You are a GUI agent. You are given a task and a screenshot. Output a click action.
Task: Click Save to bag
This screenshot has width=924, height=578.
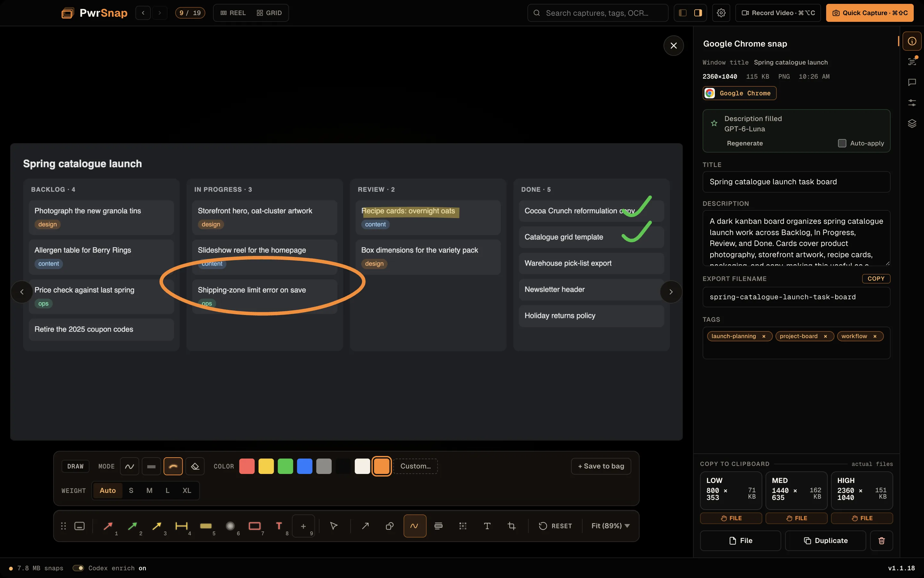601,466
